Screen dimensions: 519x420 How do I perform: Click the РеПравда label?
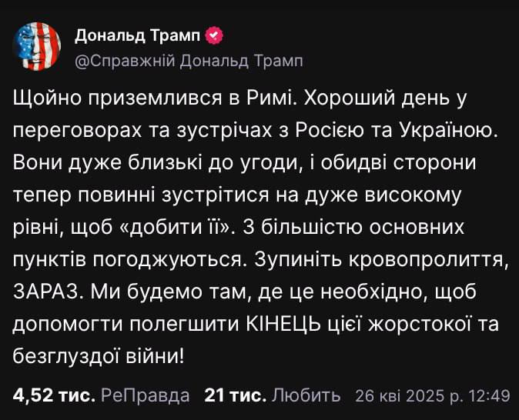146,395
